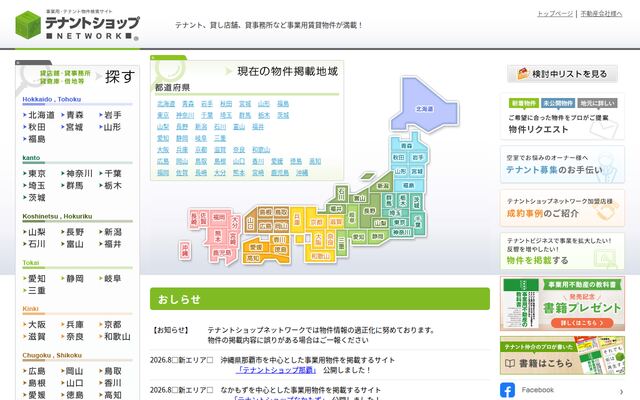Viewport: 640px width, 400px height.
Task: Select 神奈川 in the left sidebar
Action: 79,173
